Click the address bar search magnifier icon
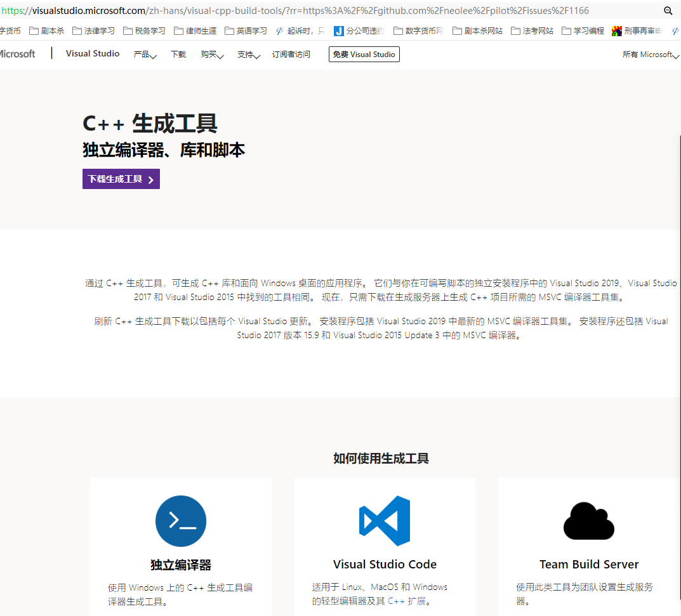 click(668, 10)
